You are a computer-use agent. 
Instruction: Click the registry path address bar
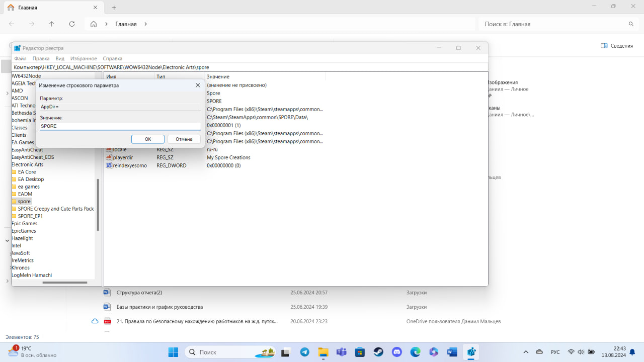pyautogui.click(x=250, y=67)
